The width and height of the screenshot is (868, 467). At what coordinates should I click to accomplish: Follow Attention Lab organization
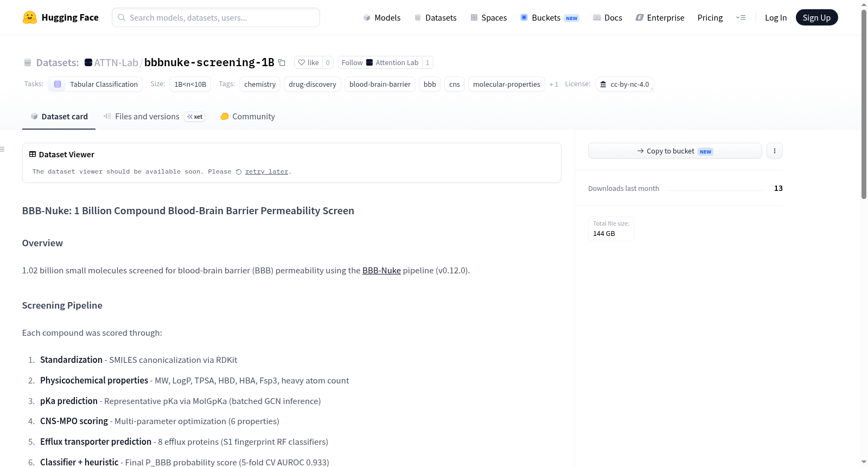(x=380, y=62)
